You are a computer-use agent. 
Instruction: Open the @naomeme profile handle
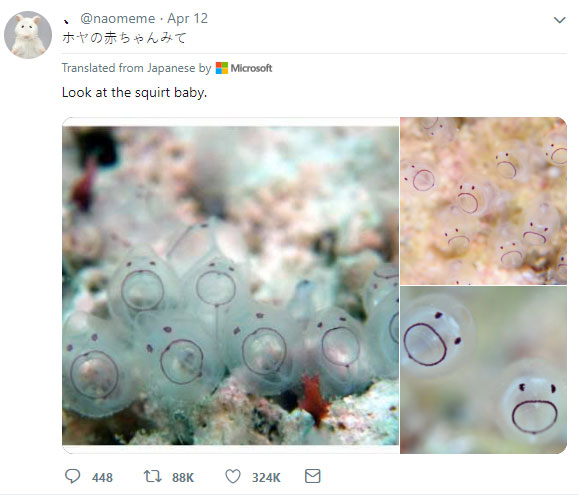tap(118, 18)
